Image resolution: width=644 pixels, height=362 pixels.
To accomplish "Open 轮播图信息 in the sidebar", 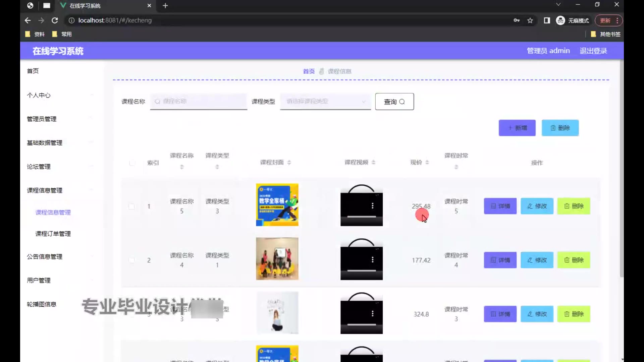I will (42, 304).
